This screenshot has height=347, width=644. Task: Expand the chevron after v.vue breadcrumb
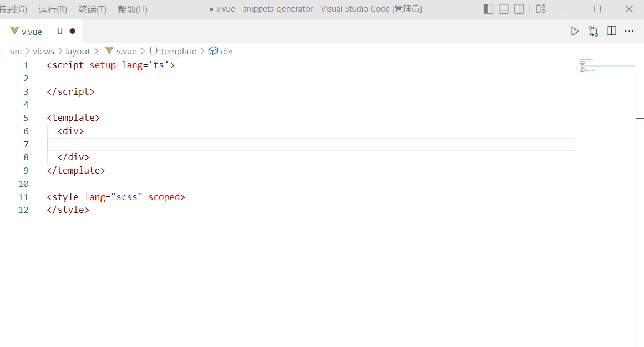click(143, 52)
